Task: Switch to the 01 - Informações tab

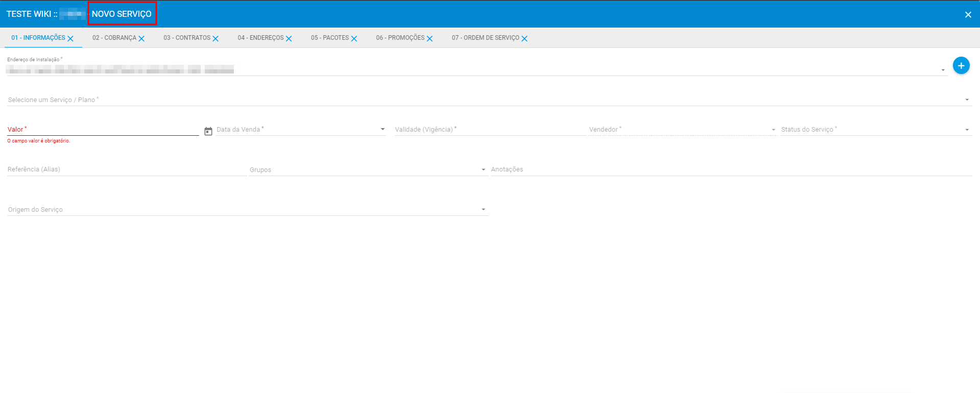Action: click(38, 38)
